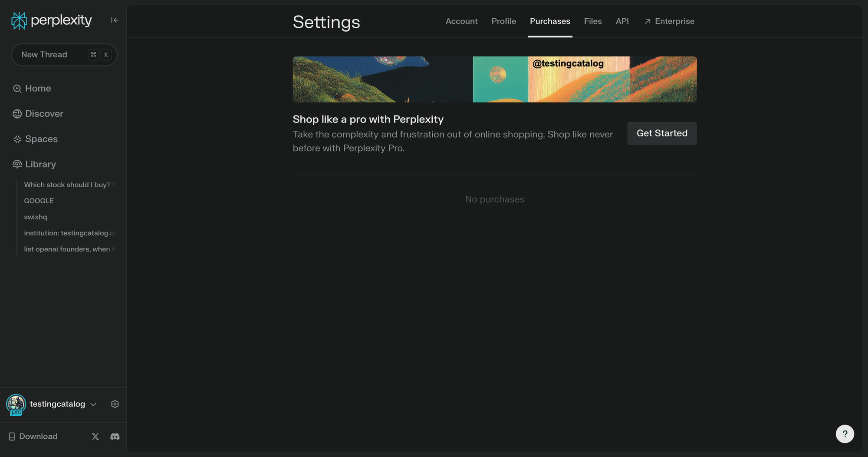Open help with question mark button
868x457 pixels.
[x=845, y=434]
